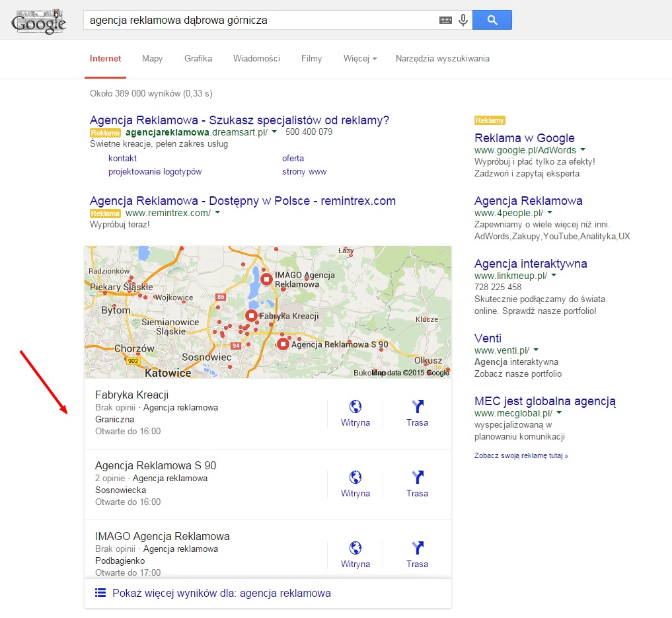
Task: Open Narzędzia wyszukiwania options
Action: point(442,59)
